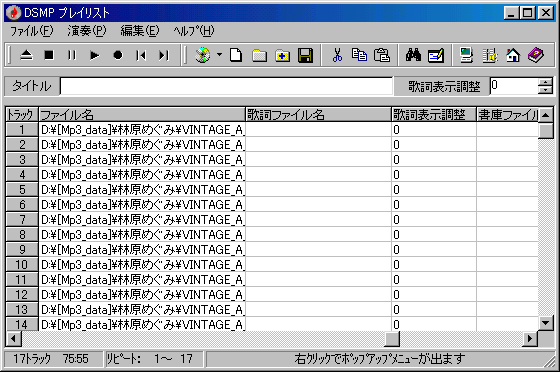Click the folder icon with the plus sign

point(282,55)
